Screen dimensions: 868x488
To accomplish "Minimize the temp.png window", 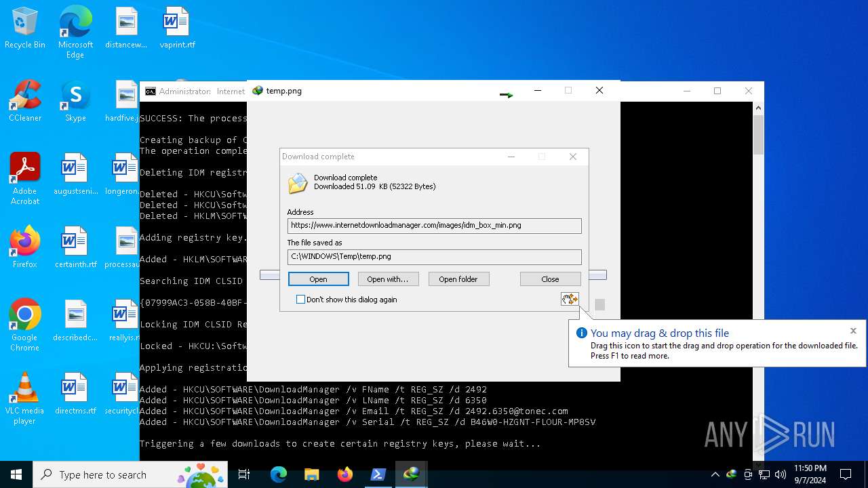I will pyautogui.click(x=538, y=91).
